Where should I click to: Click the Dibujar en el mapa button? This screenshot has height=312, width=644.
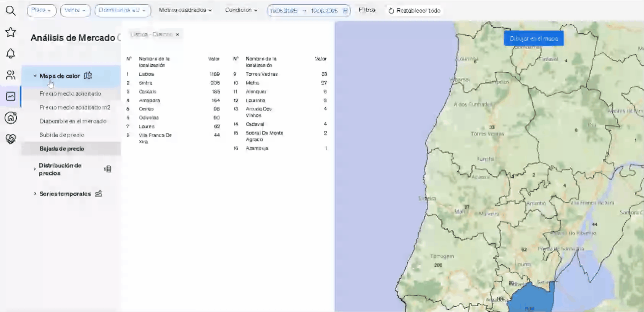point(533,39)
